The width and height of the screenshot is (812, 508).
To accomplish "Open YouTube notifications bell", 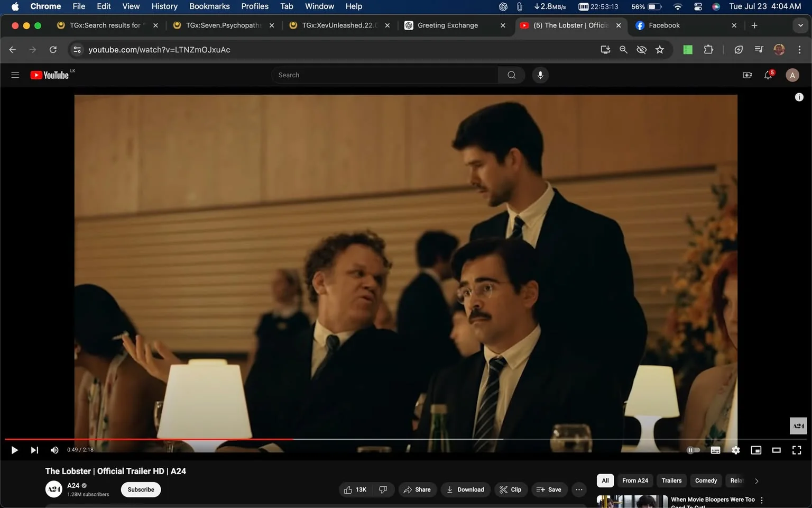I will 769,75.
